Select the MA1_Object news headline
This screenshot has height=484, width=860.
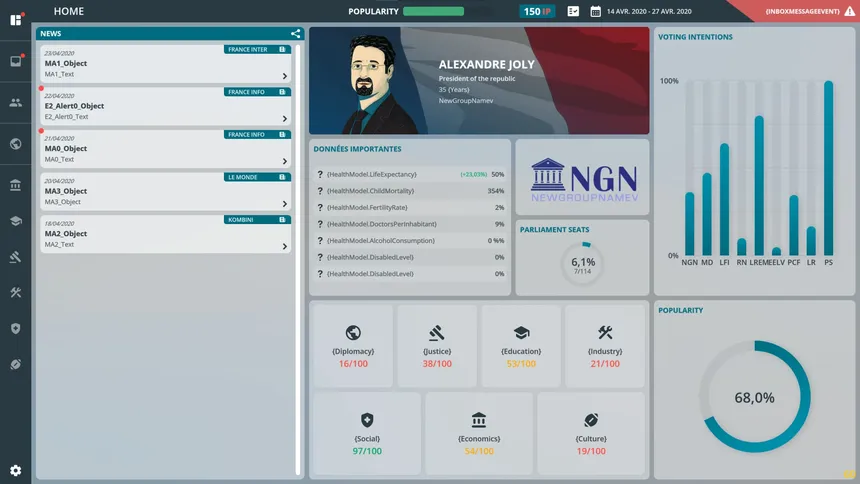click(x=66, y=63)
